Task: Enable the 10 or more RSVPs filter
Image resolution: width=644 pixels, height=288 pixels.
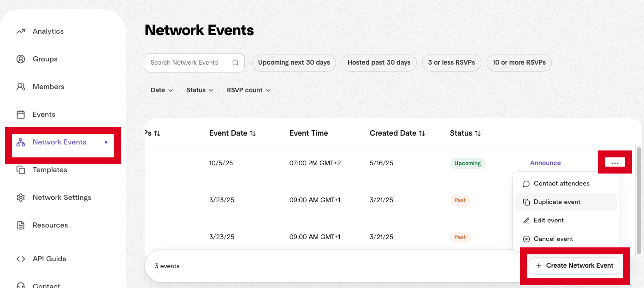Action: click(519, 63)
